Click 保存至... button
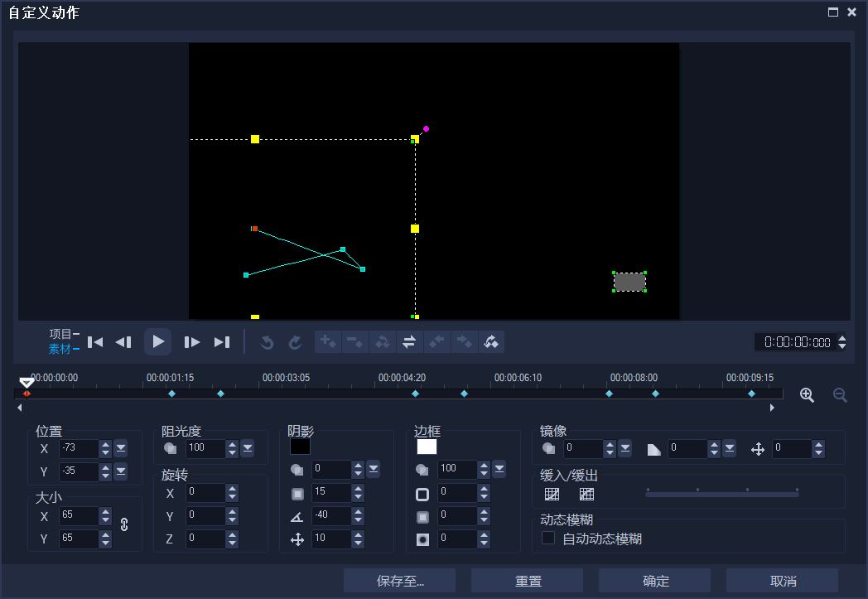Screen dimensions: 868x599 point(400,581)
